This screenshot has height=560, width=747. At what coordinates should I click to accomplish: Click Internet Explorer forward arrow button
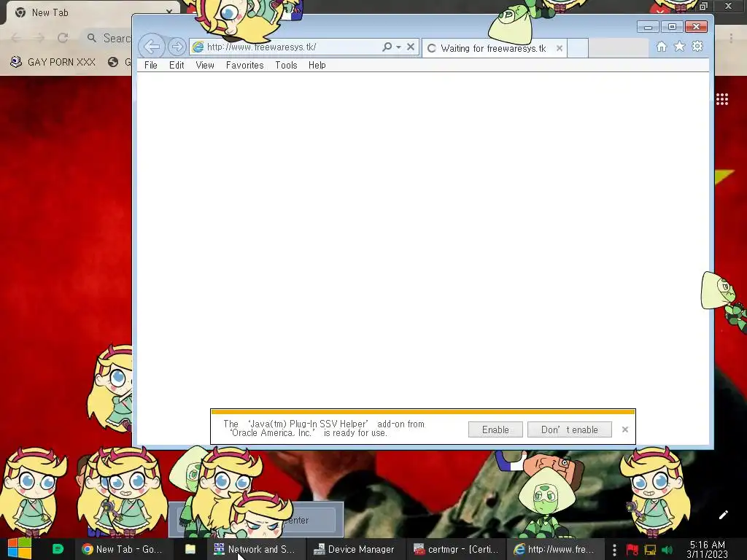pyautogui.click(x=177, y=47)
